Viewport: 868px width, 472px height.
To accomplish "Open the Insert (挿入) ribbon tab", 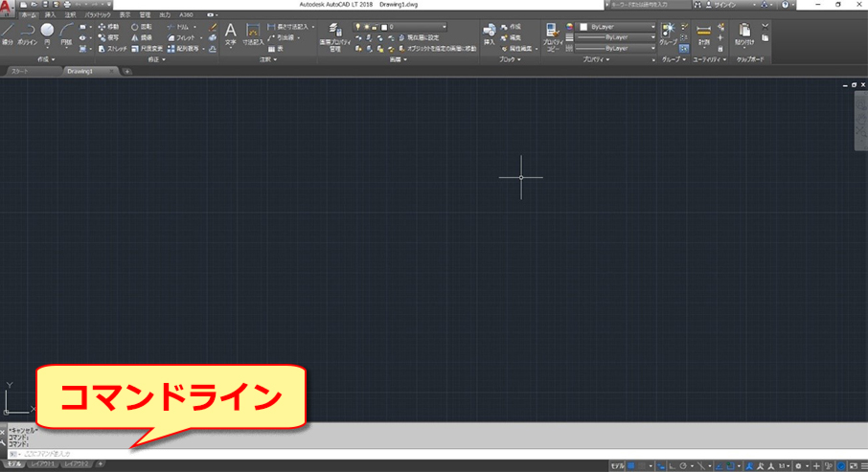I will (x=50, y=15).
